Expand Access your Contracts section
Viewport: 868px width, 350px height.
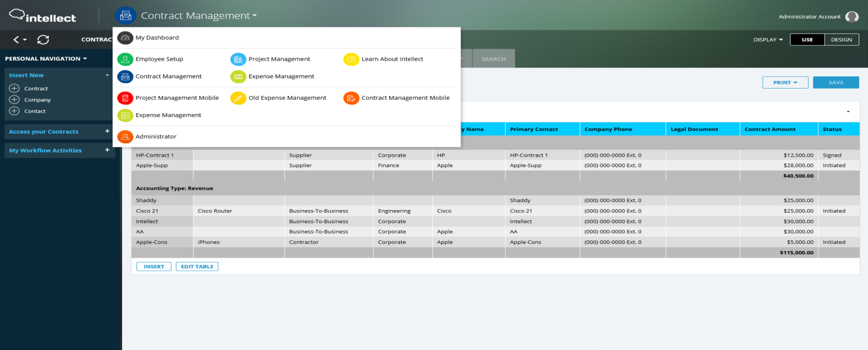107,131
